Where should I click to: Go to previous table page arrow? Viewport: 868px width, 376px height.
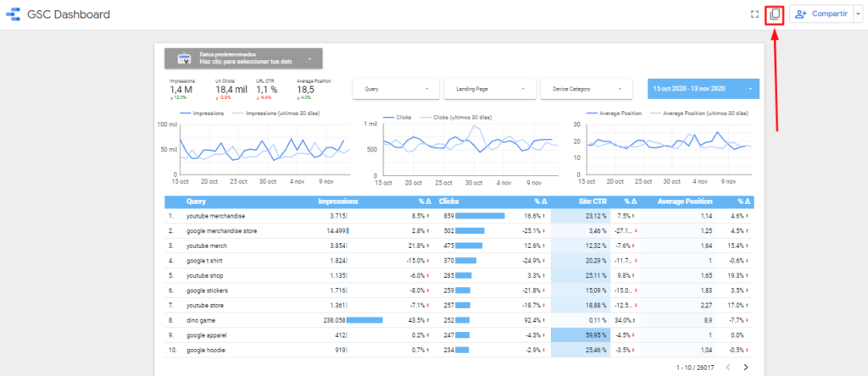tap(728, 368)
